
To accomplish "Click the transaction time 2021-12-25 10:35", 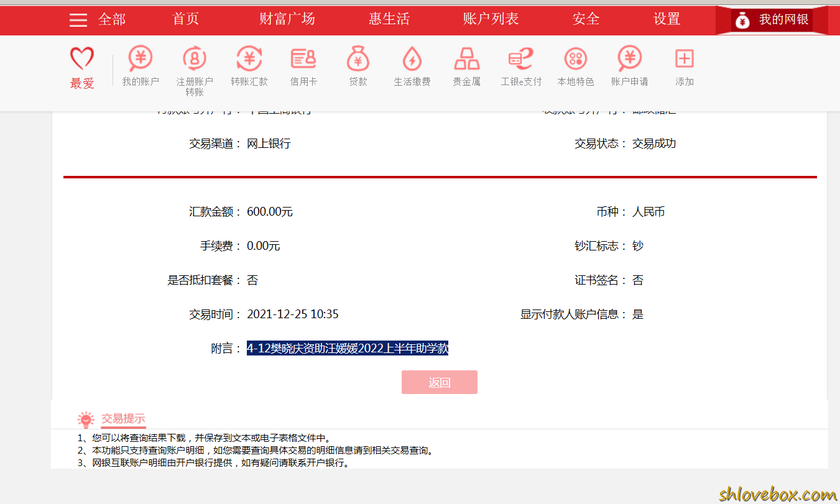I will coord(293,314).
